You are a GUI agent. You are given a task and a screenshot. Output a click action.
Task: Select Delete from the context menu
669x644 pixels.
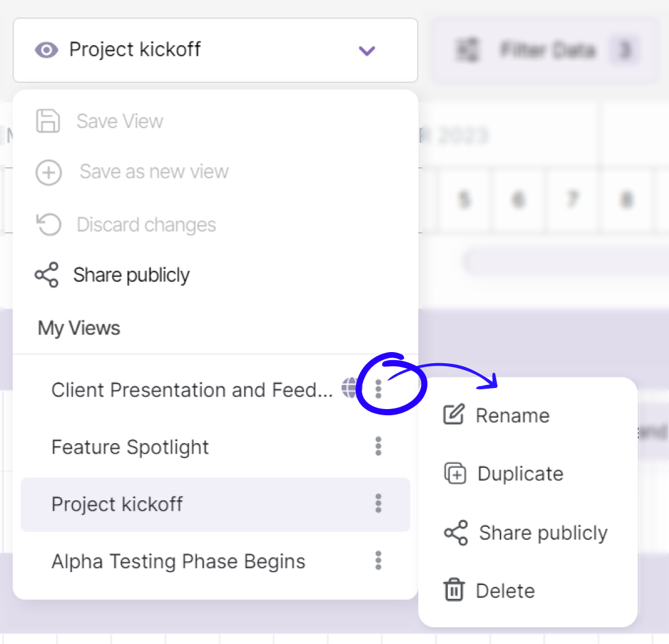[505, 590]
